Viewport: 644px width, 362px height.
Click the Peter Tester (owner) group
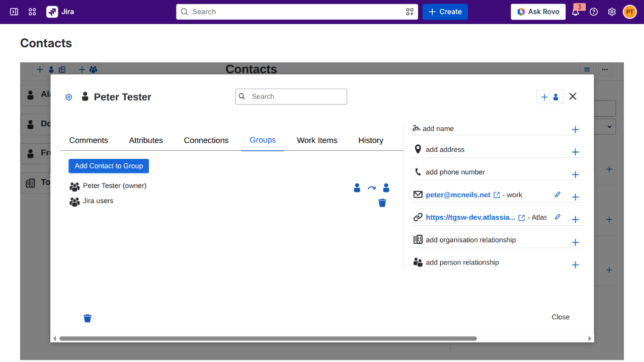[115, 186]
